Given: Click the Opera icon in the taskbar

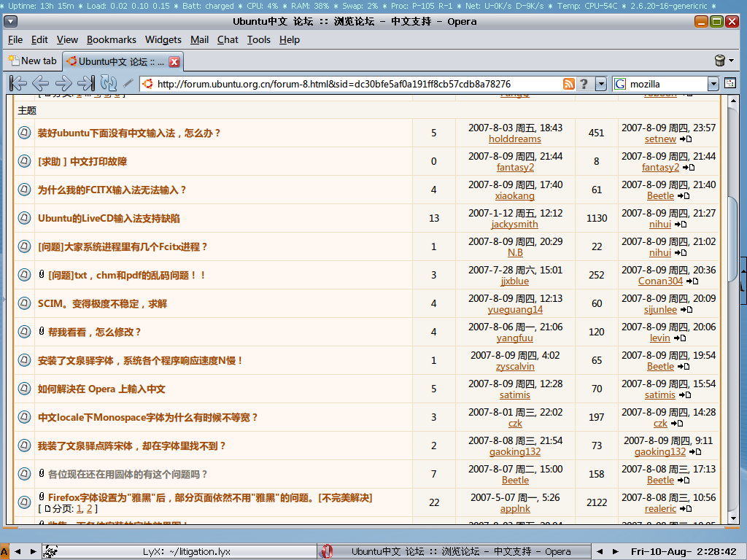Looking at the screenshot, I should click(327, 551).
